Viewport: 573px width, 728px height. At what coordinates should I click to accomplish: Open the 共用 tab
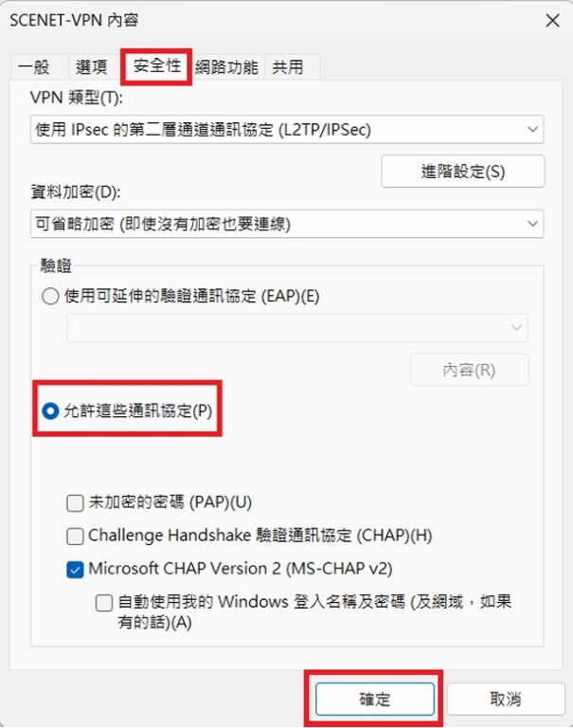click(x=288, y=68)
